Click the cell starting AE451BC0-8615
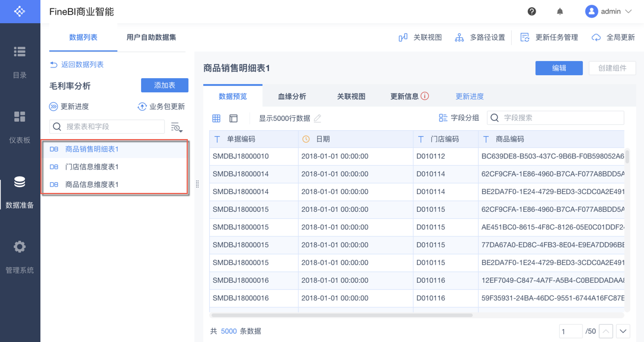The image size is (644, 342). click(x=551, y=227)
